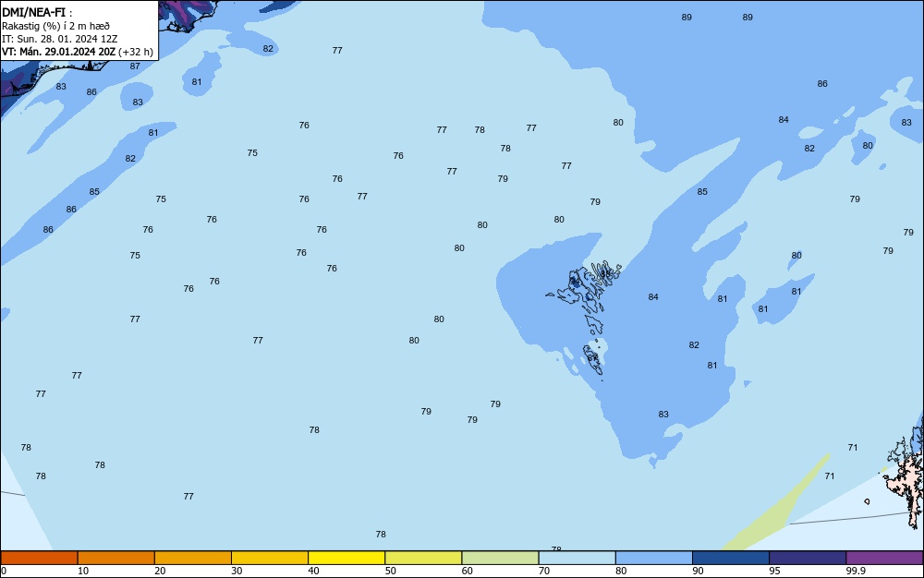The image size is (924, 578).
Task: Pick the 40–50 bright yellow legend swatch
Action: click(346, 558)
